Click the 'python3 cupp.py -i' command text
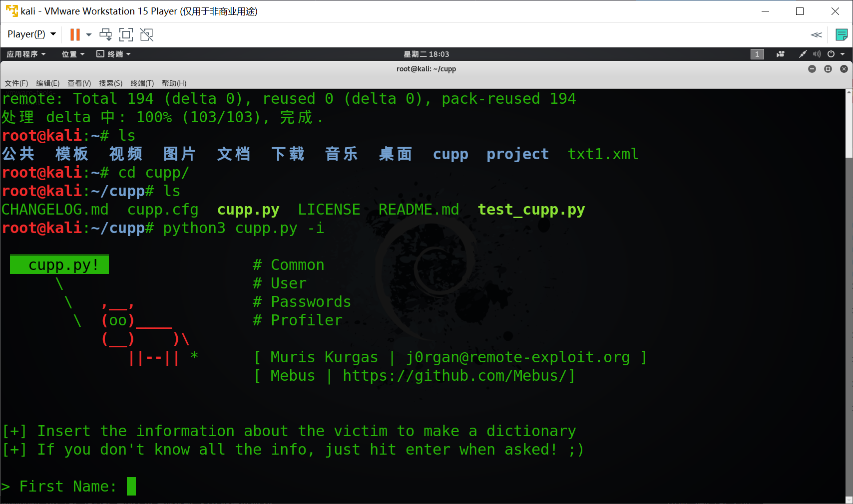Image resolution: width=853 pixels, height=504 pixels. click(x=244, y=229)
